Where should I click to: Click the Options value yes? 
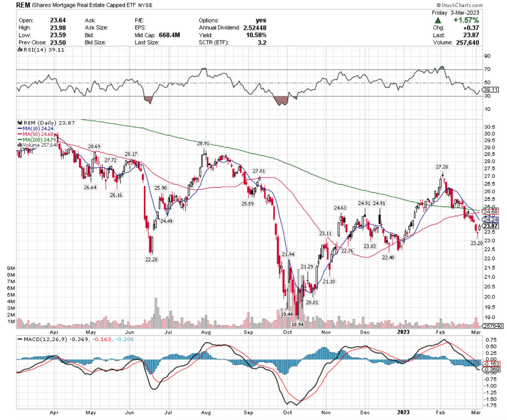click(261, 20)
